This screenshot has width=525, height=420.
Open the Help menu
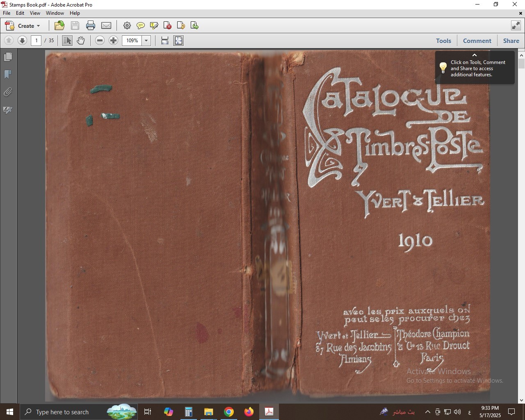click(75, 13)
